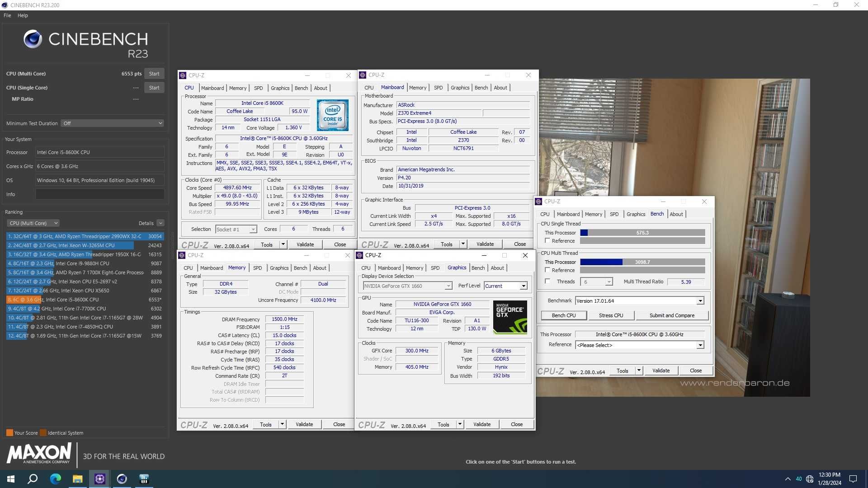Click the Cinebench R23 logo
The height and width of the screenshot is (488, 868).
(86, 44)
